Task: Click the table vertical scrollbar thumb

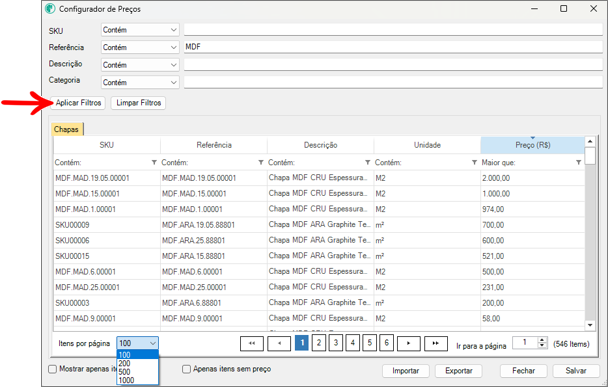Action: click(x=590, y=156)
